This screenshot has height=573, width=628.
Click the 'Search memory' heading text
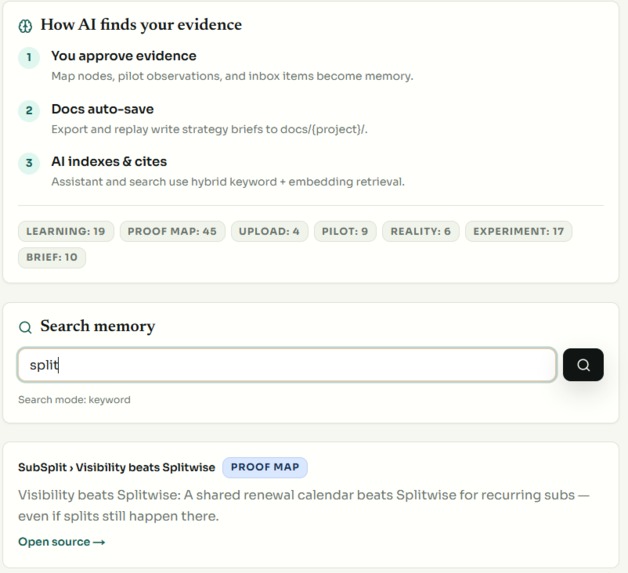point(97,326)
